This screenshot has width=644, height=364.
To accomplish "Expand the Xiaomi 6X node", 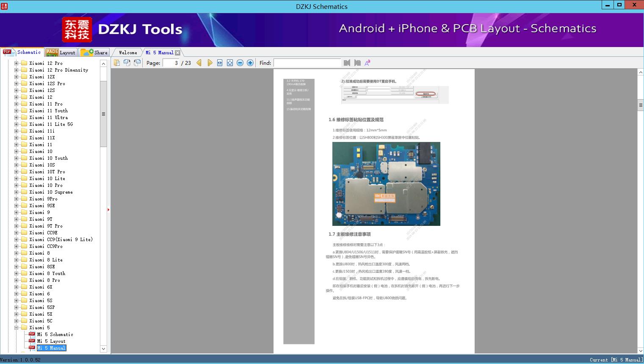I will pyautogui.click(x=17, y=287).
